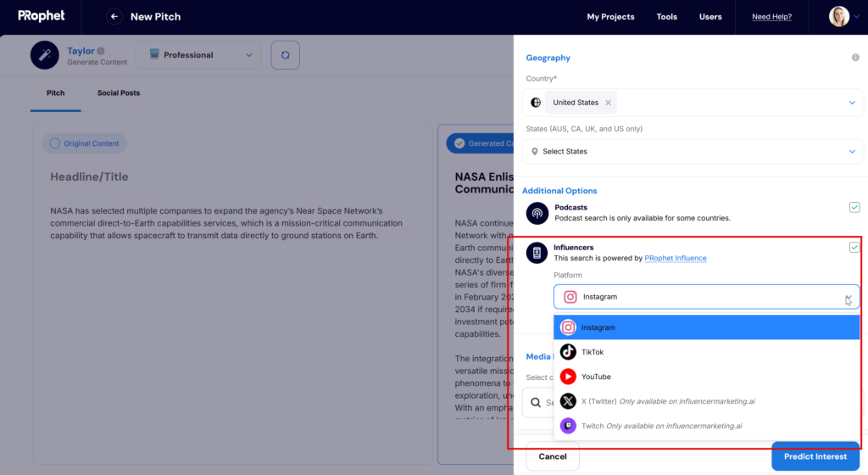
Task: Select the Original Content radio option
Action: 84,143
